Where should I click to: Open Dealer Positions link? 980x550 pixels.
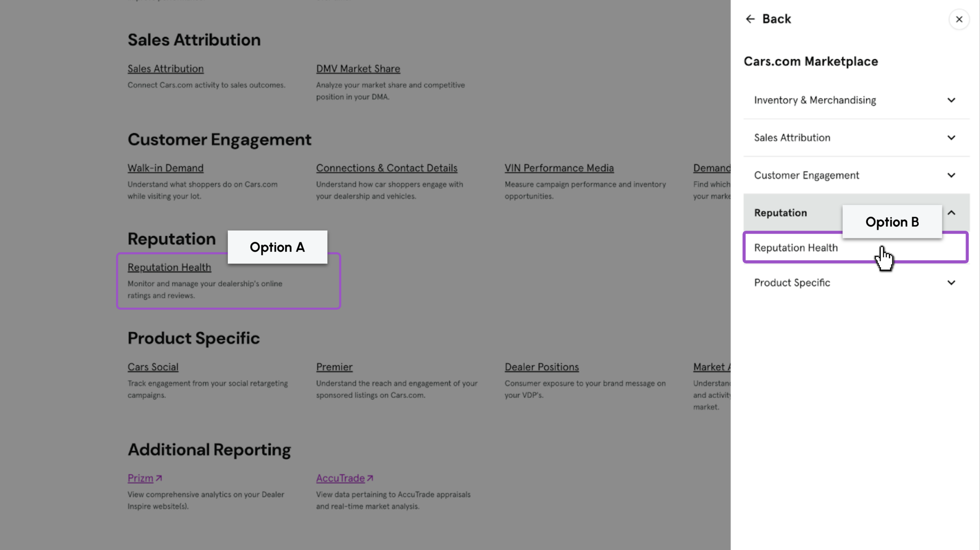coord(542,367)
